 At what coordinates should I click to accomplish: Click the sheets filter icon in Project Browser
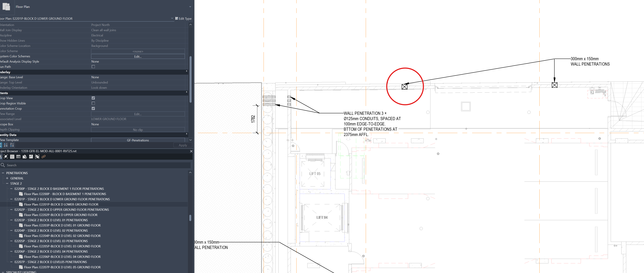(x=25, y=157)
